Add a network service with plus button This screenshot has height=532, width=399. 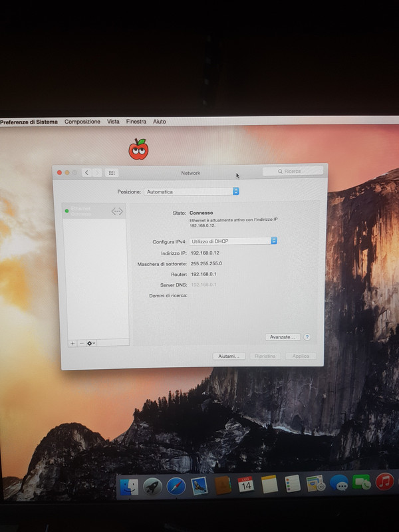[72, 343]
